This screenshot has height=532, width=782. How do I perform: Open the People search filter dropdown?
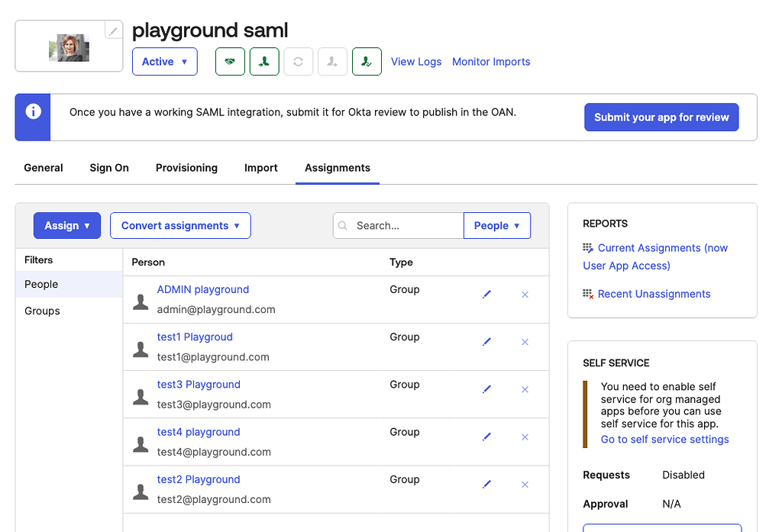tap(496, 226)
